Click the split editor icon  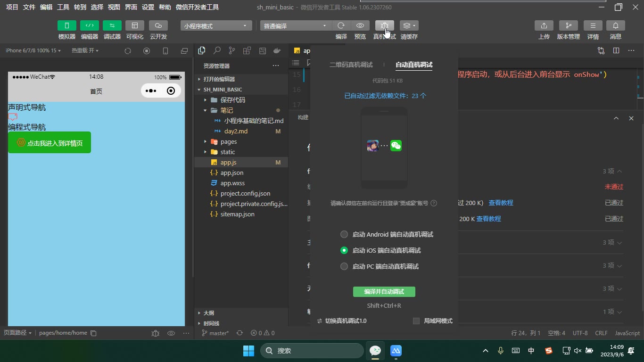point(616,50)
